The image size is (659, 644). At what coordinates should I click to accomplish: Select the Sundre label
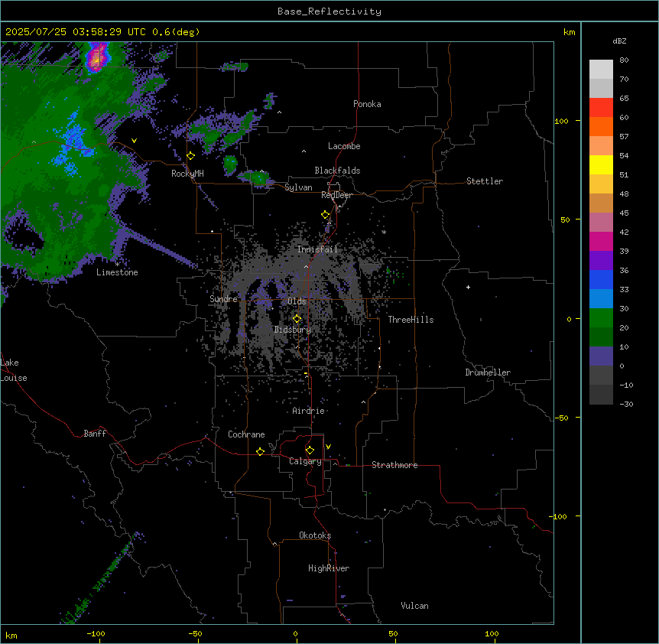[223, 299]
